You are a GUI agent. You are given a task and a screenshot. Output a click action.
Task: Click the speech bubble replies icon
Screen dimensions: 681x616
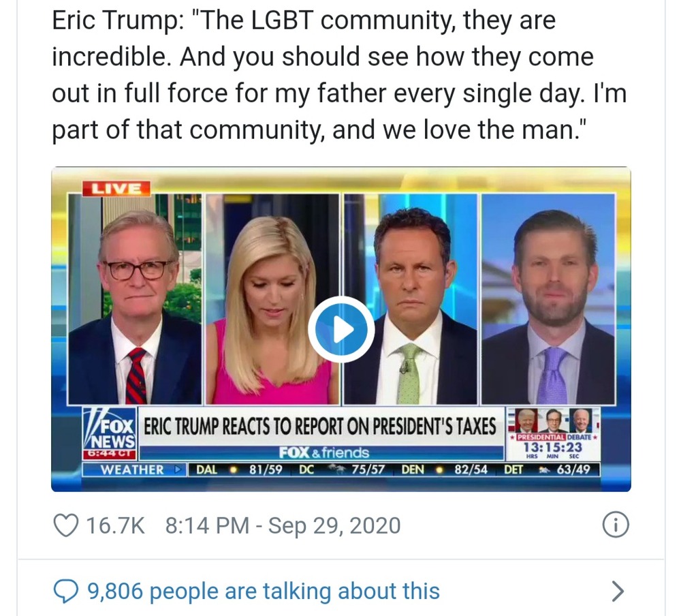65,591
